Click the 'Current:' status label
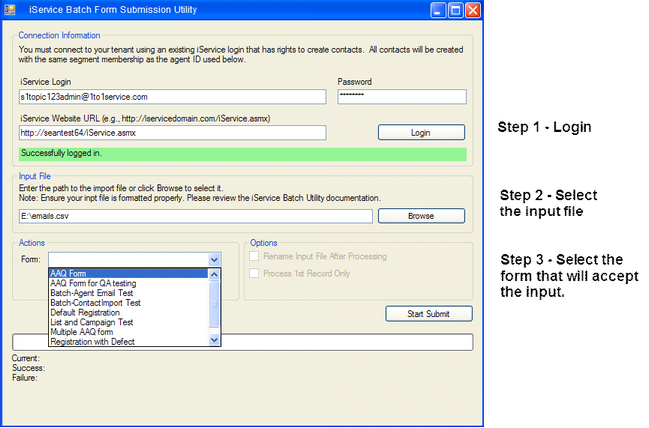The width and height of the screenshot is (649, 428). [26, 358]
